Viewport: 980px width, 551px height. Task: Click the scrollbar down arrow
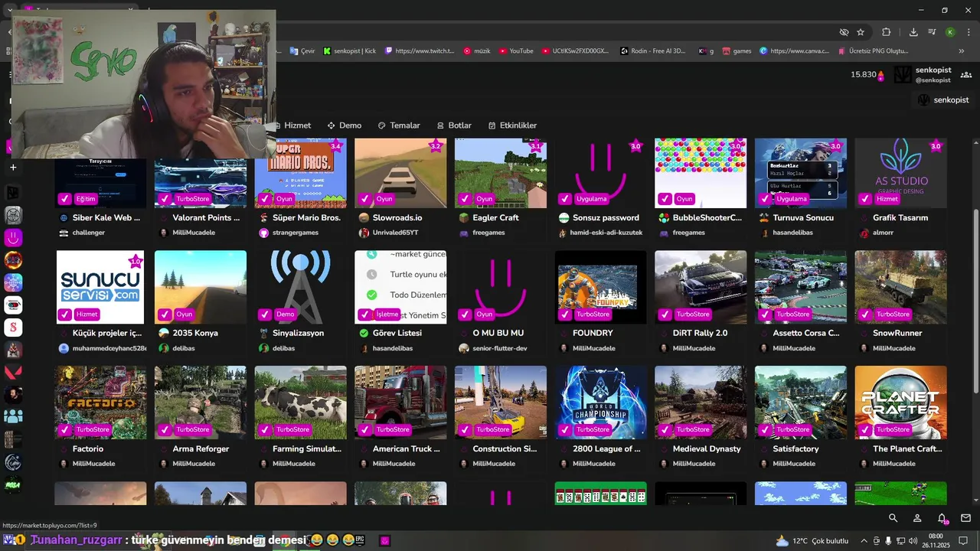pos(975,500)
